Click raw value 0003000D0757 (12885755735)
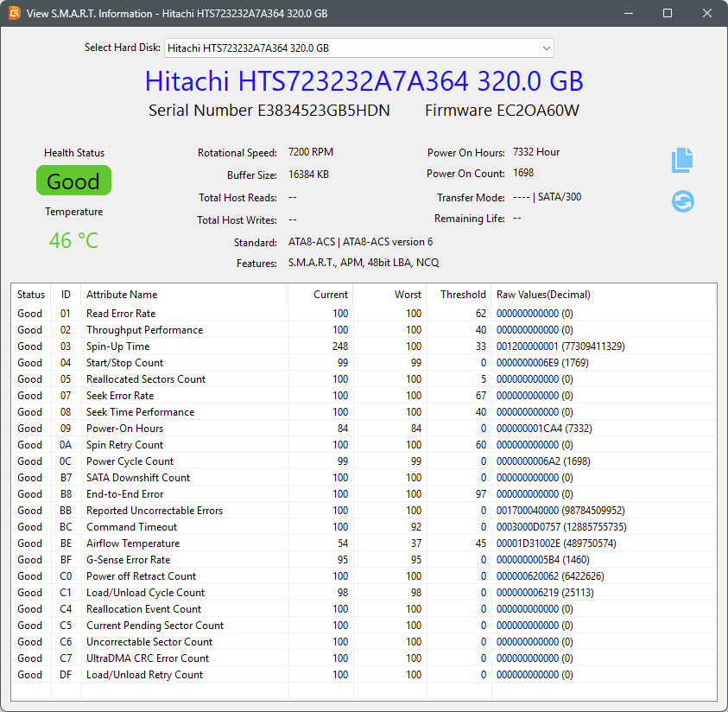728x712 pixels. pos(561,527)
